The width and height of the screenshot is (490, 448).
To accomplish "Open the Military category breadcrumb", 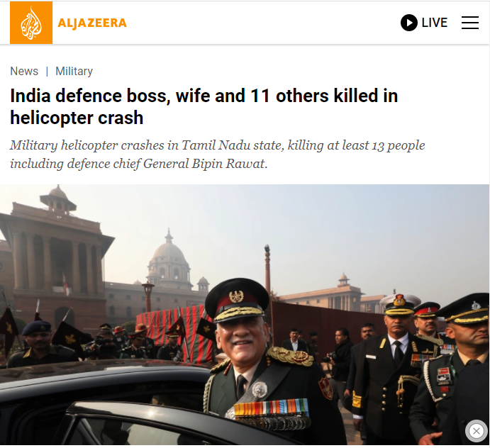I will tap(74, 71).
